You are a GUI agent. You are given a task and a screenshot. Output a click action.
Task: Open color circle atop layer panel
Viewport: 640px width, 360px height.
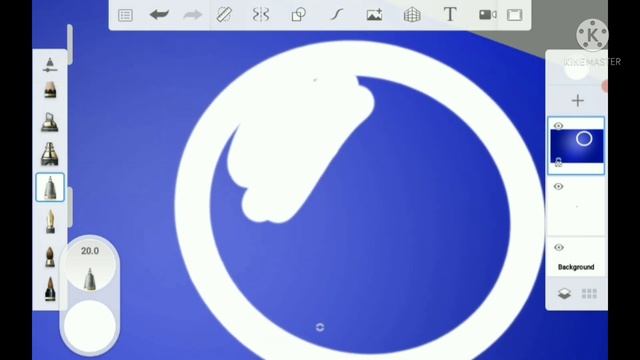[576, 70]
